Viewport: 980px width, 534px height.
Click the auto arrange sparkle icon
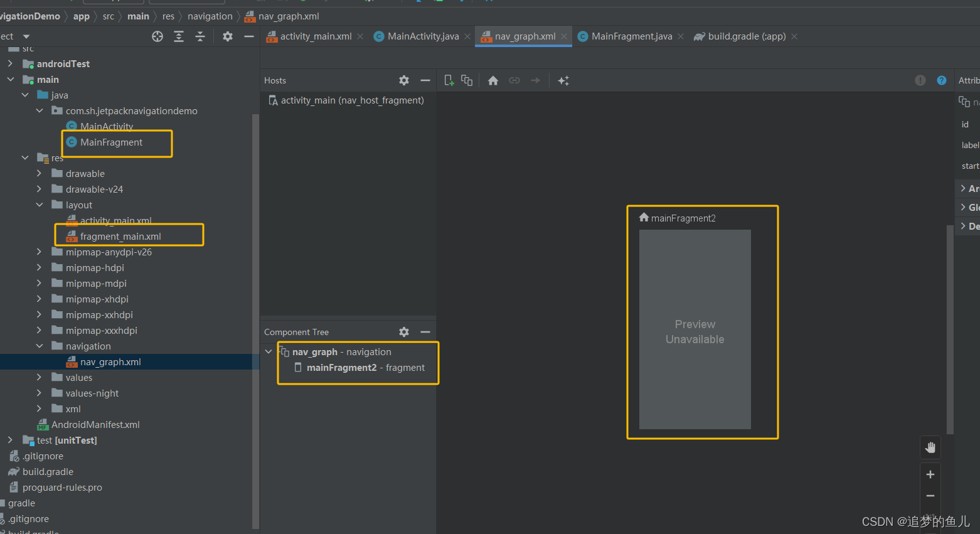pos(563,80)
